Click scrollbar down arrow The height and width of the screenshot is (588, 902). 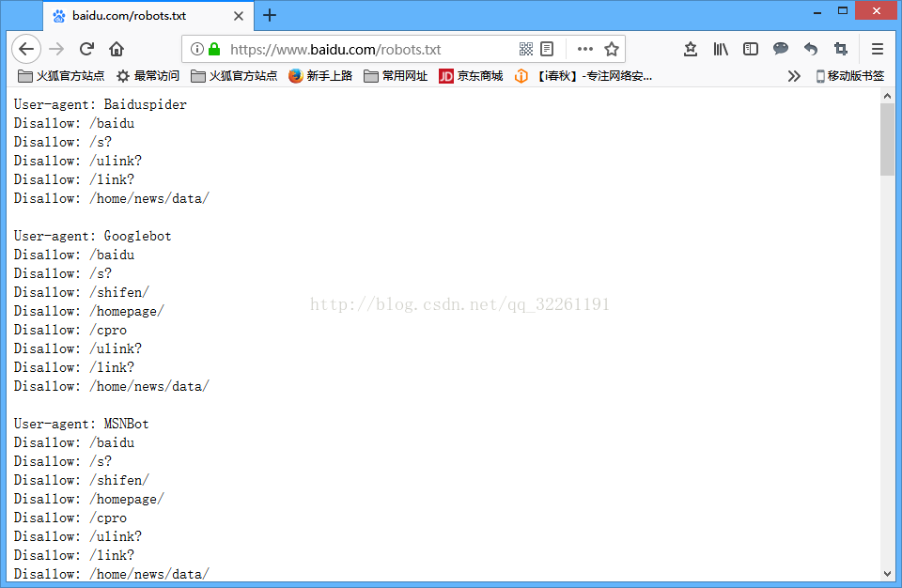pos(887,574)
